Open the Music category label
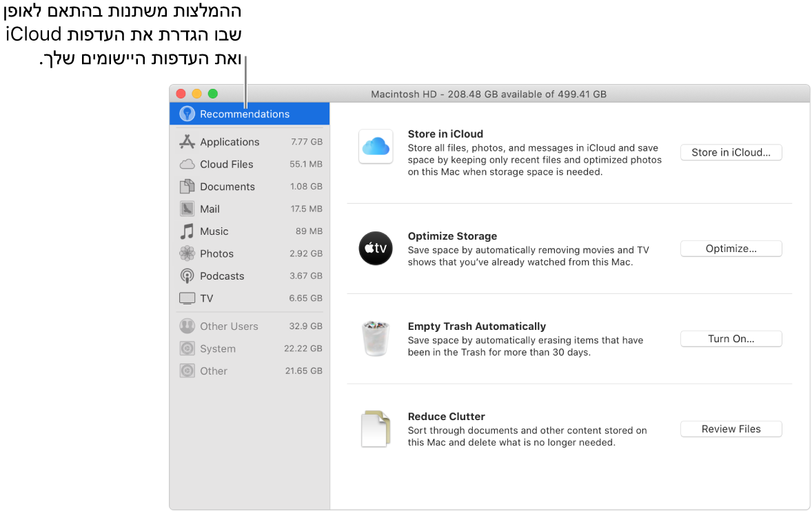The height and width of the screenshot is (511, 812). 214,231
